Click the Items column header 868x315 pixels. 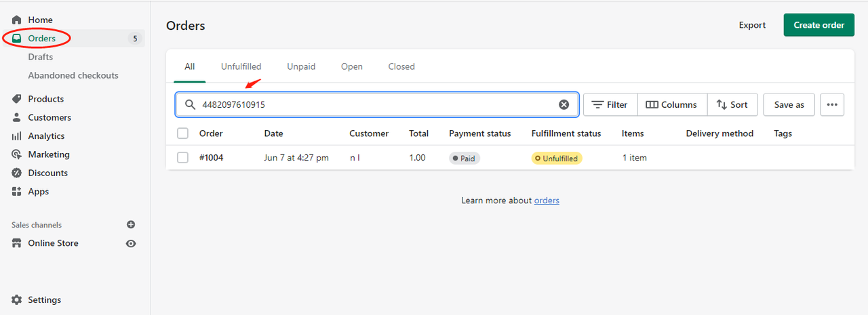pos(633,133)
